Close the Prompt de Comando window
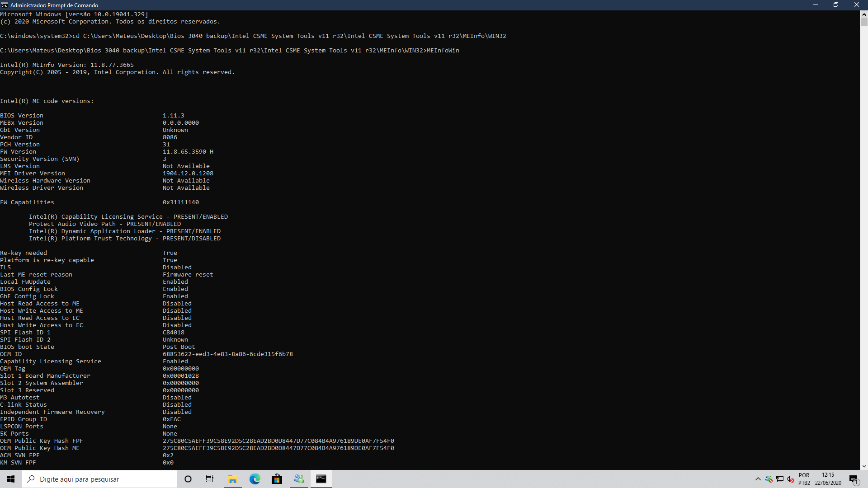Viewport: 868px width, 488px height. click(x=857, y=5)
